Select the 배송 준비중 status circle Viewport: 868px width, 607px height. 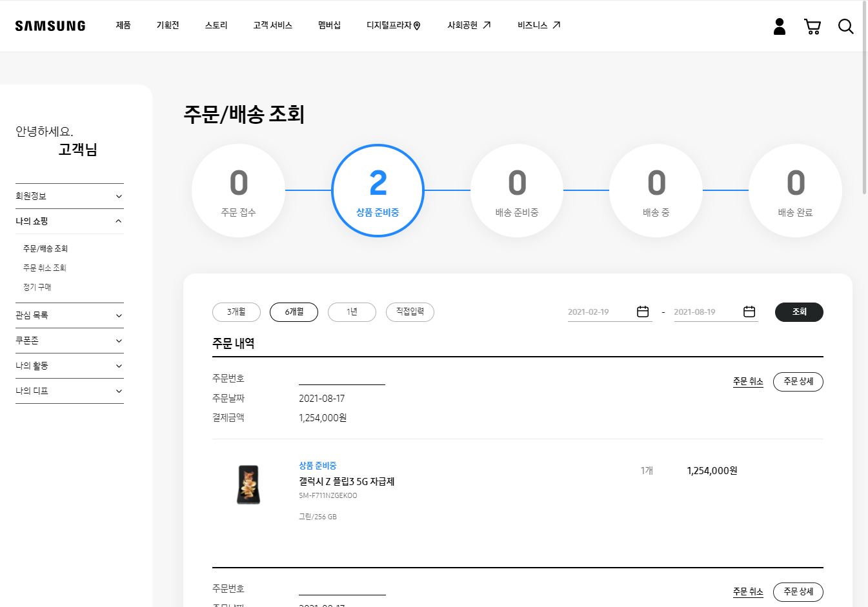[517, 190]
